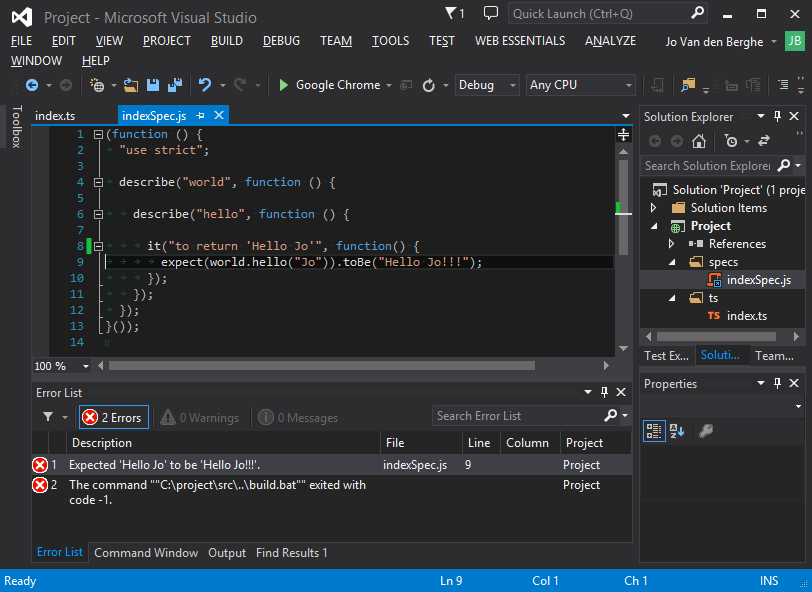812x592 pixels.
Task: Click the editor split window handle icon
Action: 624,135
